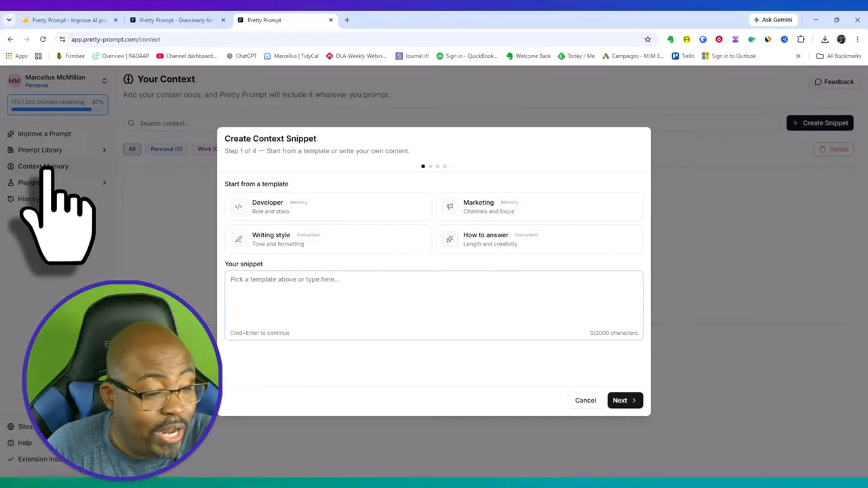Click the blue G extension icon
868x488 pixels.
pos(703,39)
